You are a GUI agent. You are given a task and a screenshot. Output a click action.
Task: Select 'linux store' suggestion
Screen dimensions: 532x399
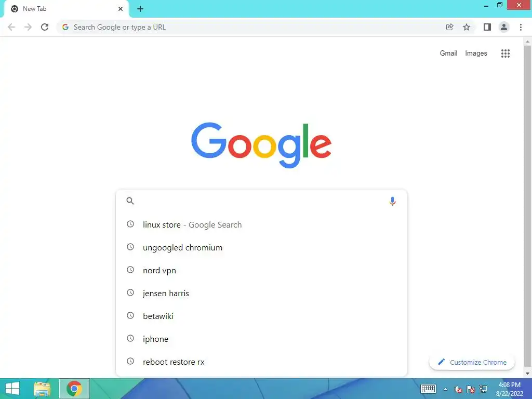261,224
